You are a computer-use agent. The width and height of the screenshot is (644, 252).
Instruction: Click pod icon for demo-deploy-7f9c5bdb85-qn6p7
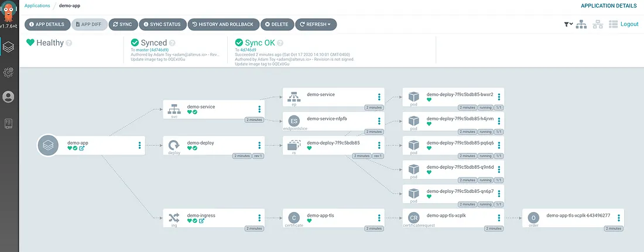click(413, 193)
